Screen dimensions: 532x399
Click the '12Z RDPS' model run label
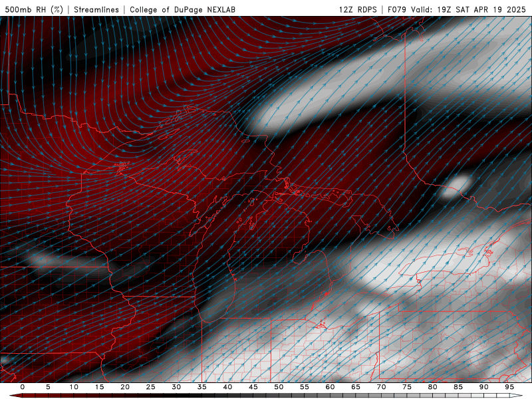tap(358, 9)
